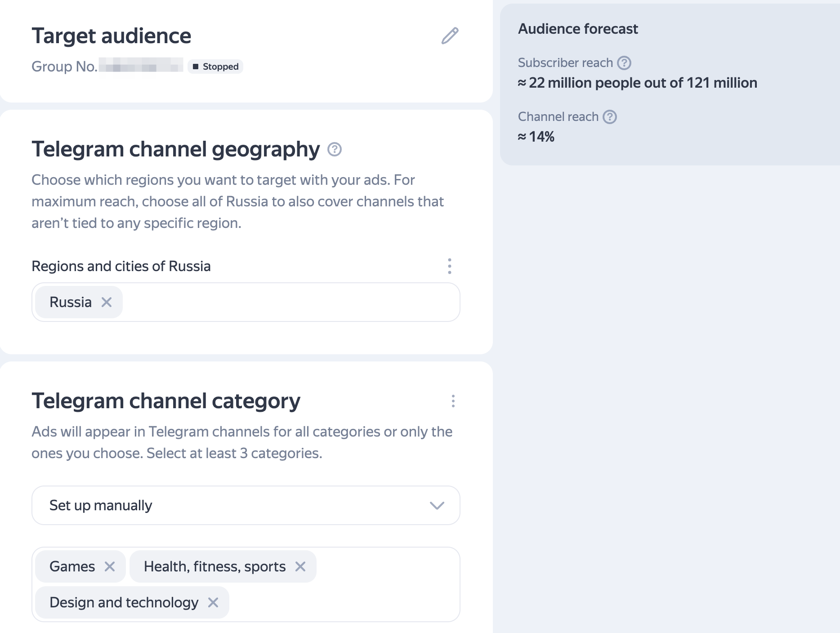Click the Regions and cities of Russia label
Image resolution: width=840 pixels, height=633 pixels.
121,266
